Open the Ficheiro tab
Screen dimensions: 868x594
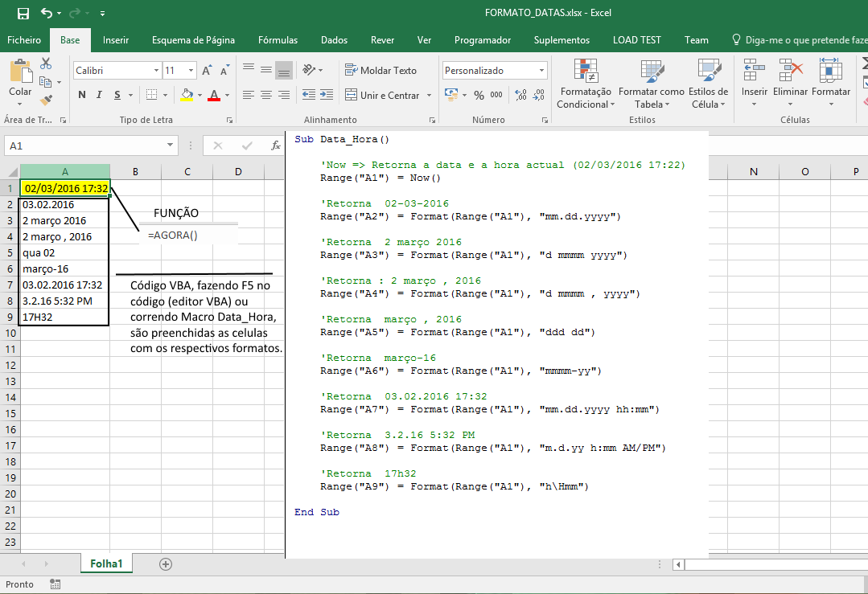click(24, 40)
